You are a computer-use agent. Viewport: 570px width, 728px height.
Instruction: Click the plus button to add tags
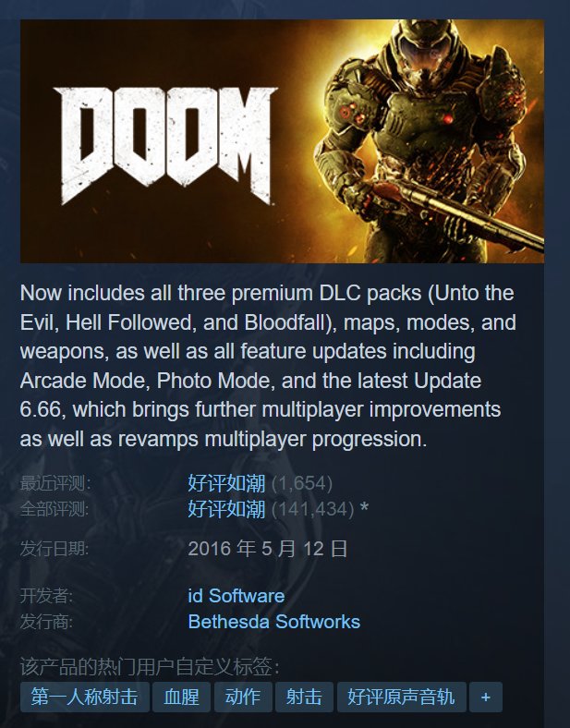(486, 697)
